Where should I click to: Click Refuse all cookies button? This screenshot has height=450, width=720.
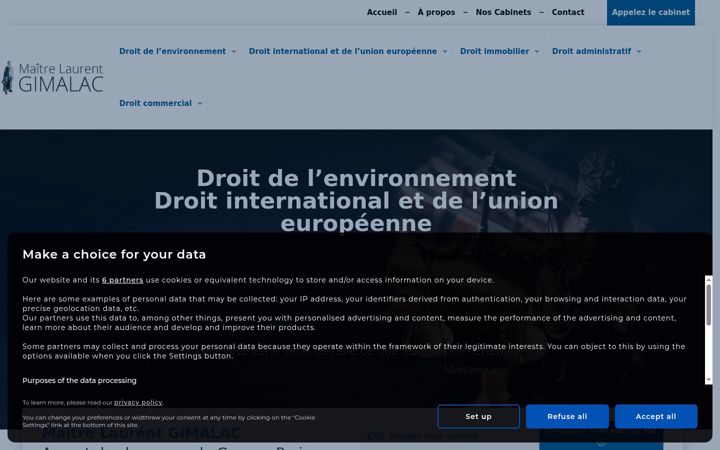coord(567,416)
